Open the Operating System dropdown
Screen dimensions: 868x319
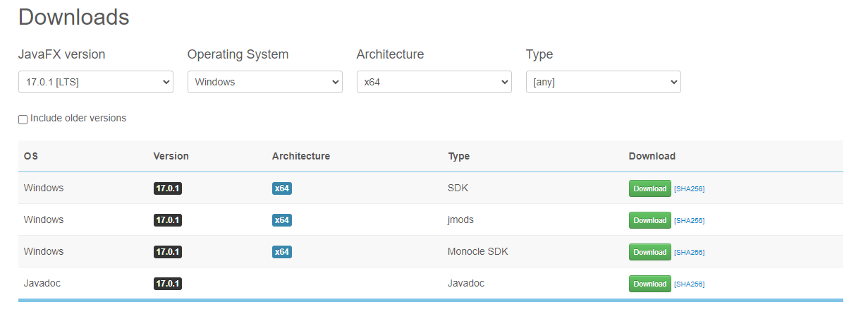265,82
